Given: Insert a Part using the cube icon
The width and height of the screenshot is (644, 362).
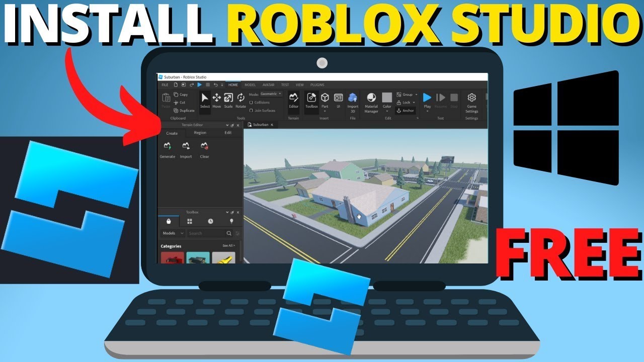Looking at the screenshot, I should coord(325,98).
